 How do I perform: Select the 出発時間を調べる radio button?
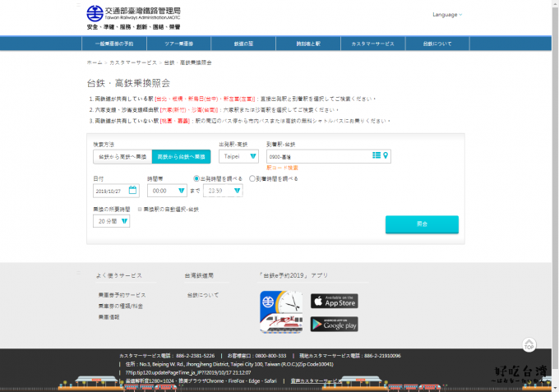pos(196,178)
